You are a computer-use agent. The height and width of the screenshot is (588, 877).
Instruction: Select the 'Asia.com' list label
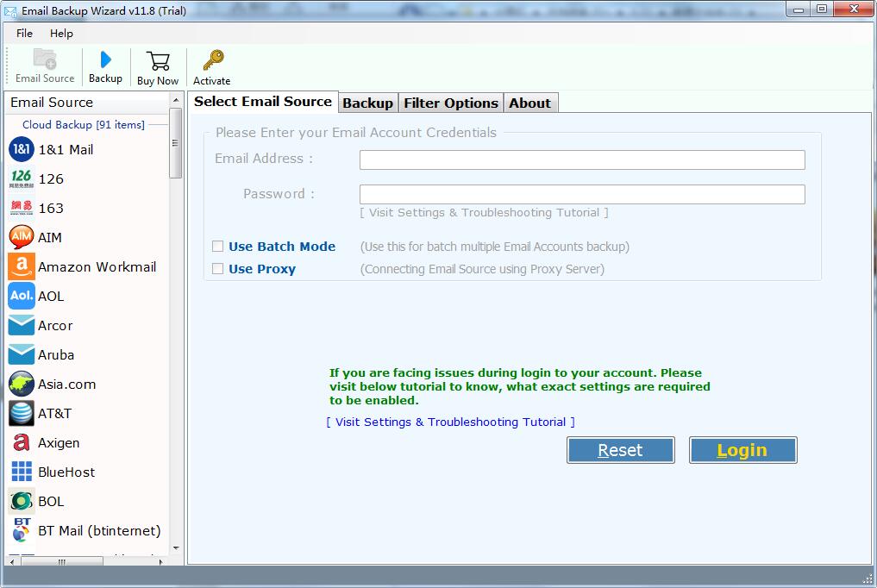pos(66,385)
